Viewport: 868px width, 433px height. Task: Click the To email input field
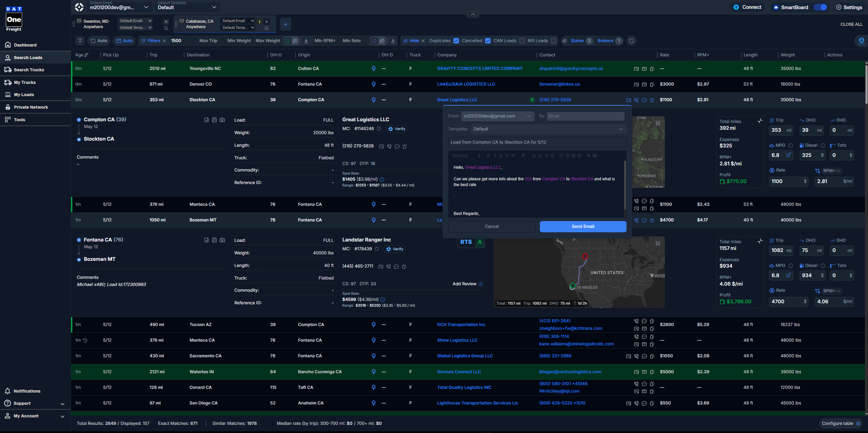tap(586, 116)
